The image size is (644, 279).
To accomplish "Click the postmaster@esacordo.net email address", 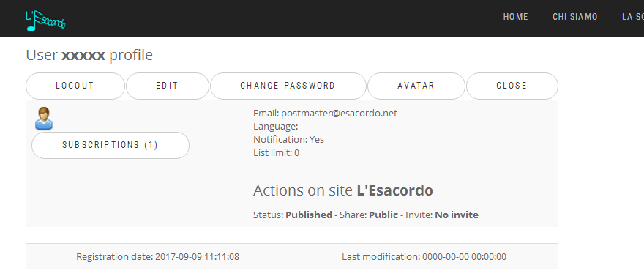I will pos(340,113).
